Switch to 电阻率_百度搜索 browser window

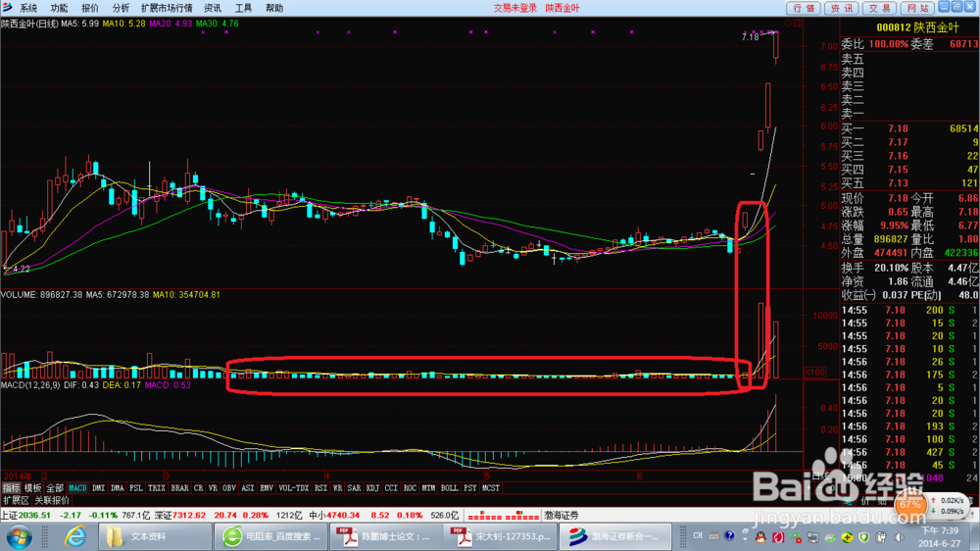270,536
